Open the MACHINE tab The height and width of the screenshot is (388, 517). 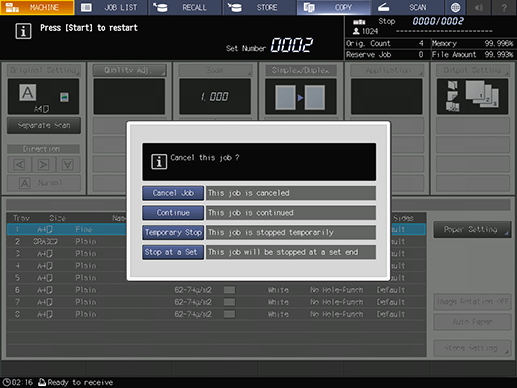pyautogui.click(x=37, y=7)
